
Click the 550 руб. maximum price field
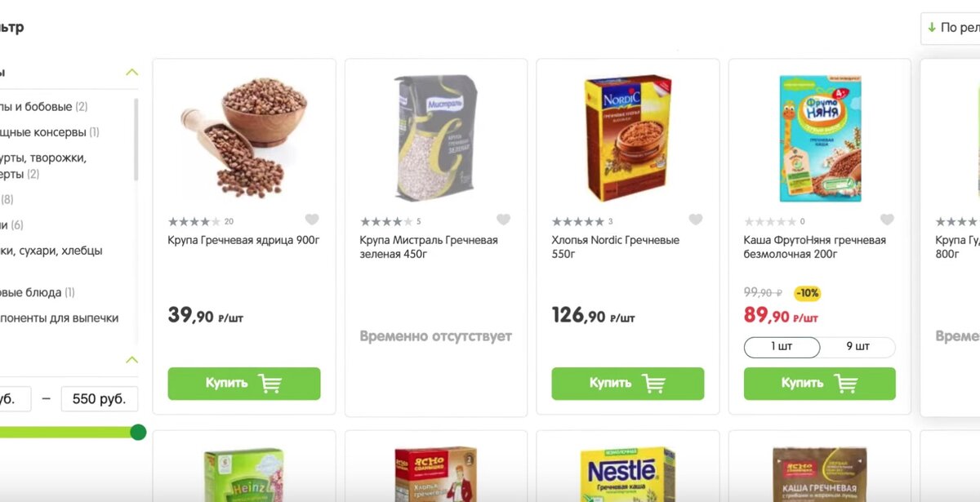coord(100,399)
